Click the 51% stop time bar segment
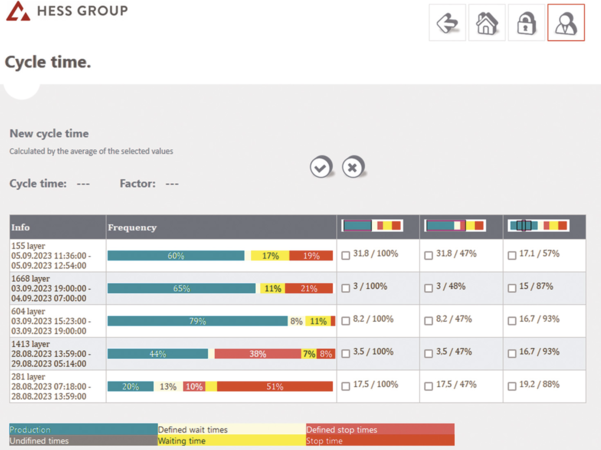This screenshot has width=601, height=450. [275, 386]
